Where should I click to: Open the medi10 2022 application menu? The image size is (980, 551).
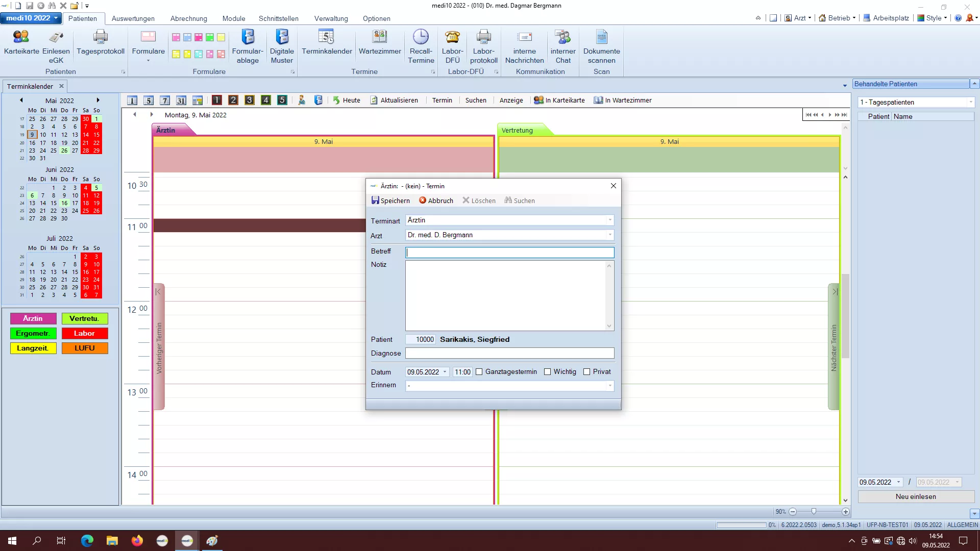(x=32, y=18)
